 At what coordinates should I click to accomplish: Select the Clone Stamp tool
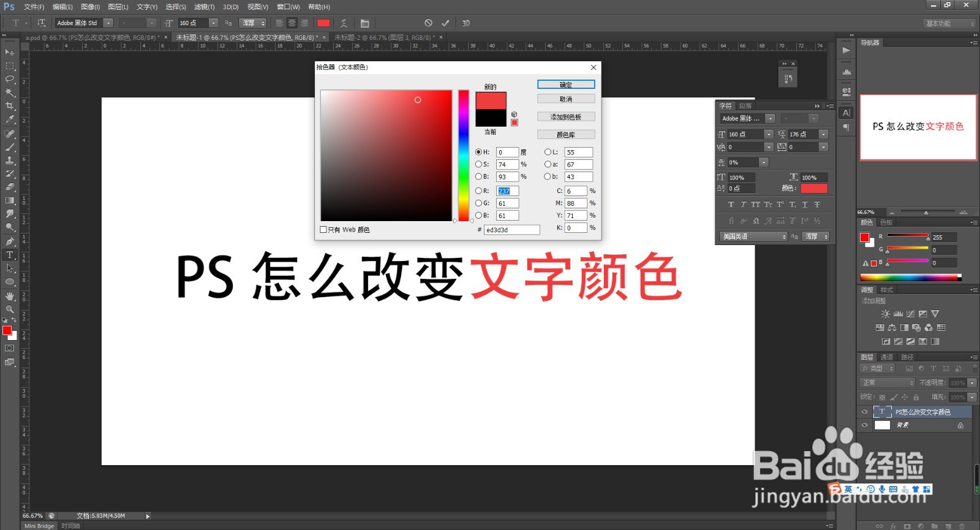tap(9, 161)
